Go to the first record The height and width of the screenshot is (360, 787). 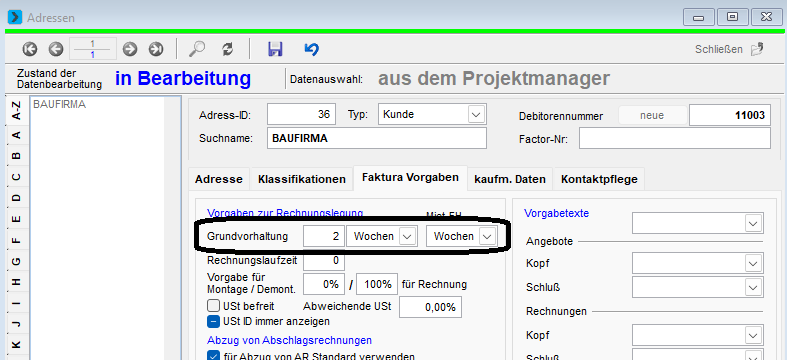(30, 49)
